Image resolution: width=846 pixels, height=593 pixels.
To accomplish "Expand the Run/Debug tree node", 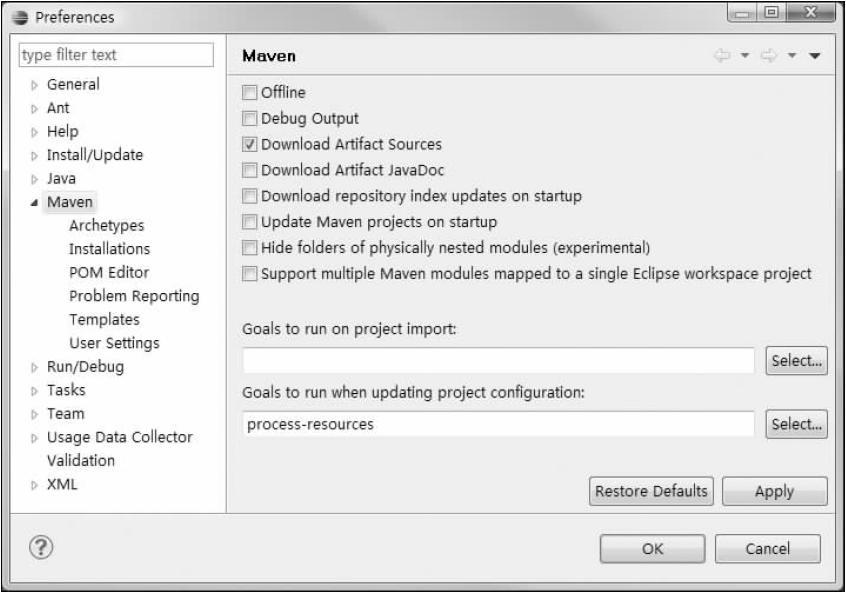I will pos(34,367).
